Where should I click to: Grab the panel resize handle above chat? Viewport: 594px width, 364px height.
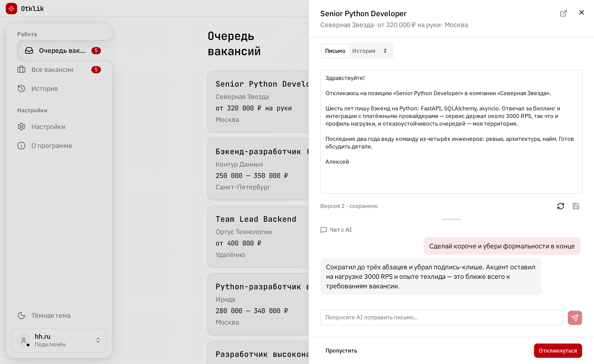coord(451,219)
